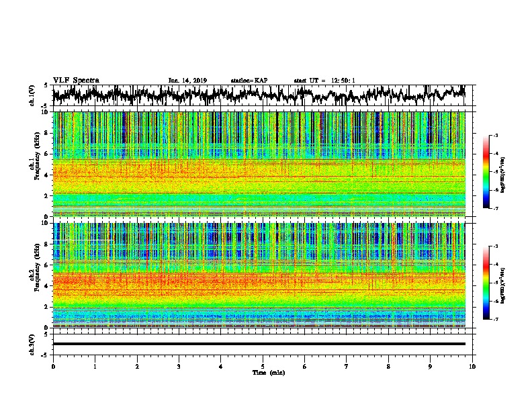Click the ch.2 frequency tick "4"
The image size is (532, 411).
[x=47, y=286]
